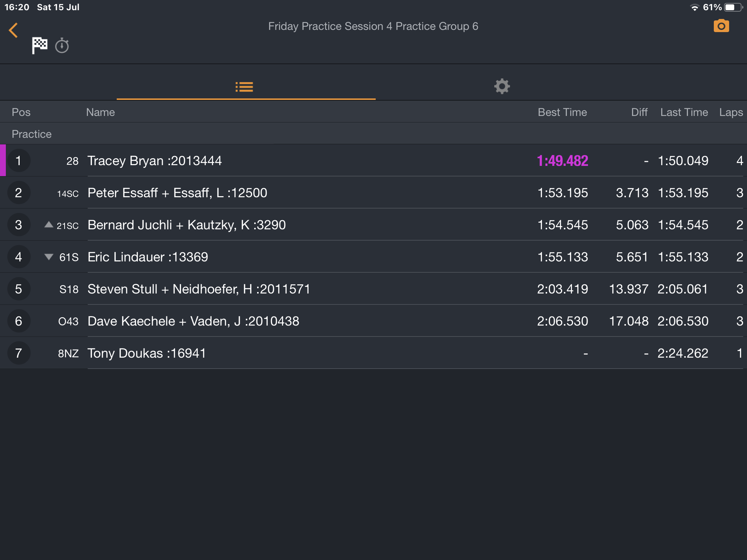Screen dimensions: 747x560
Task: Tap the orange back arrow
Action: (x=13, y=30)
